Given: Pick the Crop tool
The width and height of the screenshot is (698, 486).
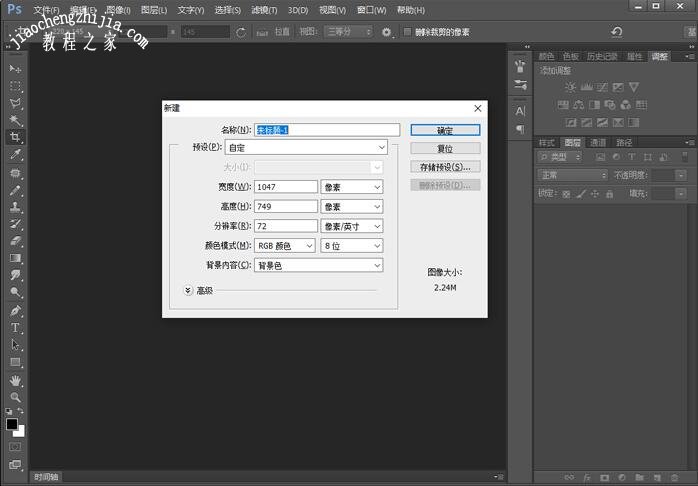Looking at the screenshot, I should 15,137.
